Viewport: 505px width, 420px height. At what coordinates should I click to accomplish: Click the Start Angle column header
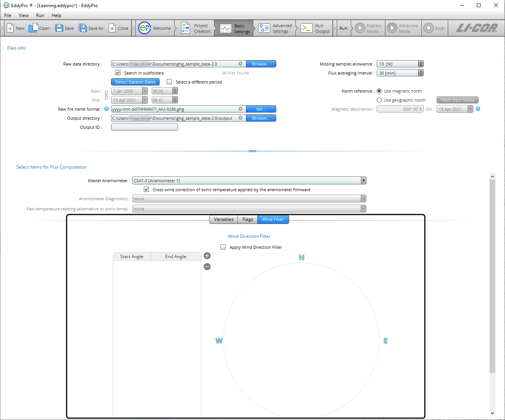tap(132, 257)
